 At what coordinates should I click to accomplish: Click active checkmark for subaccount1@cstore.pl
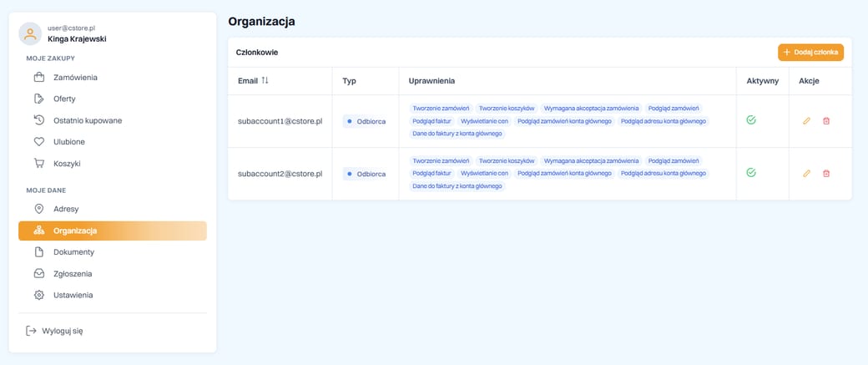tap(750, 120)
